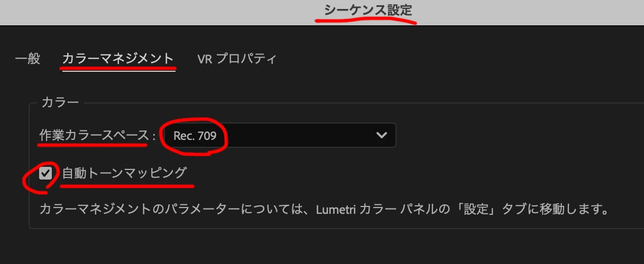The height and width of the screenshot is (264, 644).
Task: Click the シーケンス設定 window title
Action: click(x=367, y=11)
